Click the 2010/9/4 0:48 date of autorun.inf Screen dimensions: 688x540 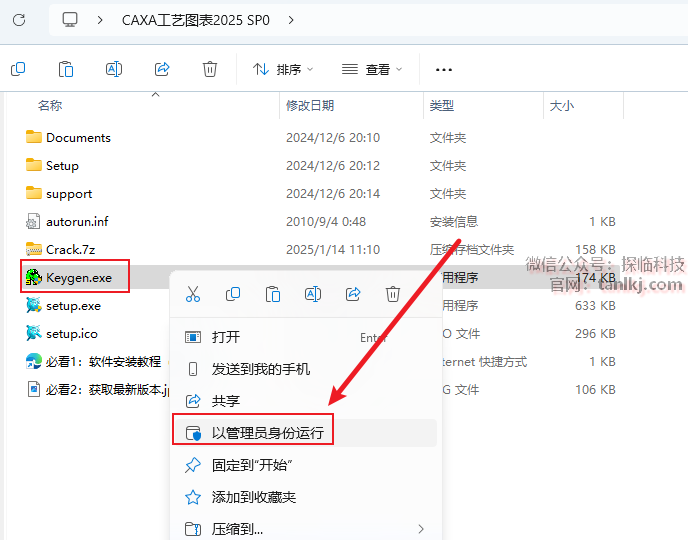point(326,222)
